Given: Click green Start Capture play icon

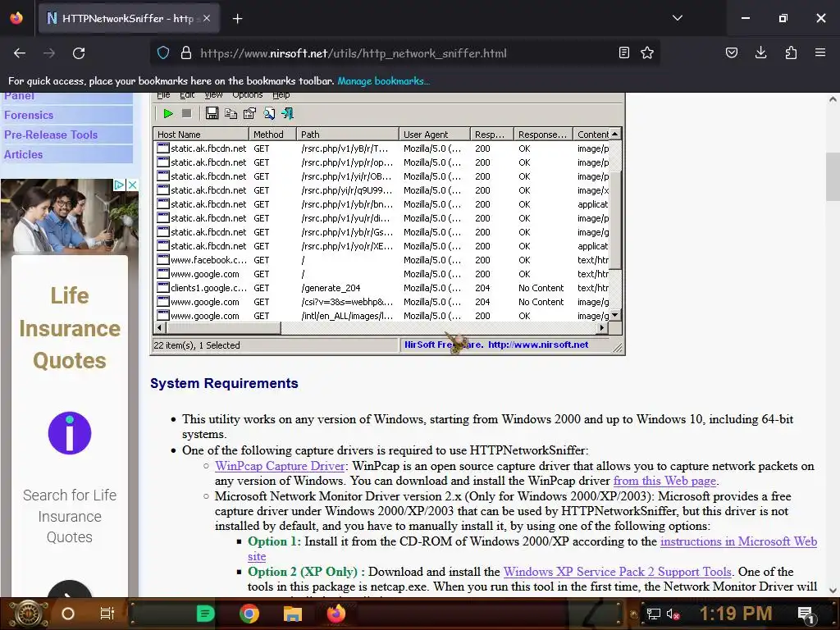Looking at the screenshot, I should 168,113.
